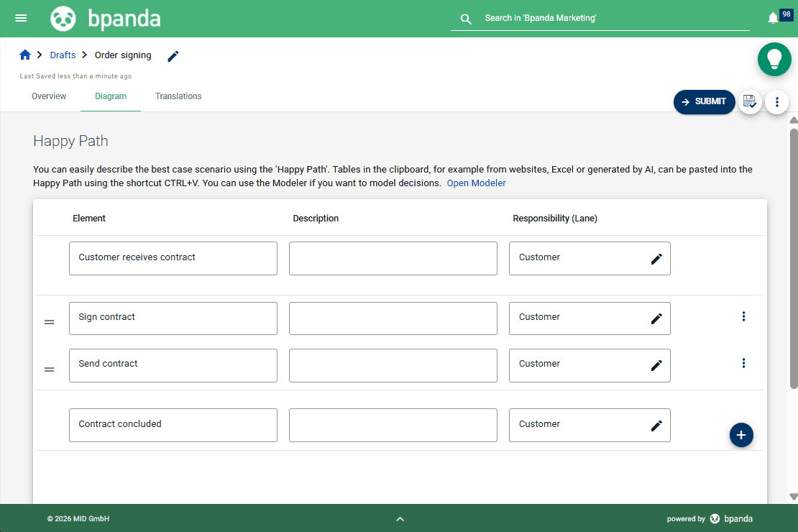The height and width of the screenshot is (532, 798).
Task: Click the drag handle of the Send contract row
Action: (49, 369)
